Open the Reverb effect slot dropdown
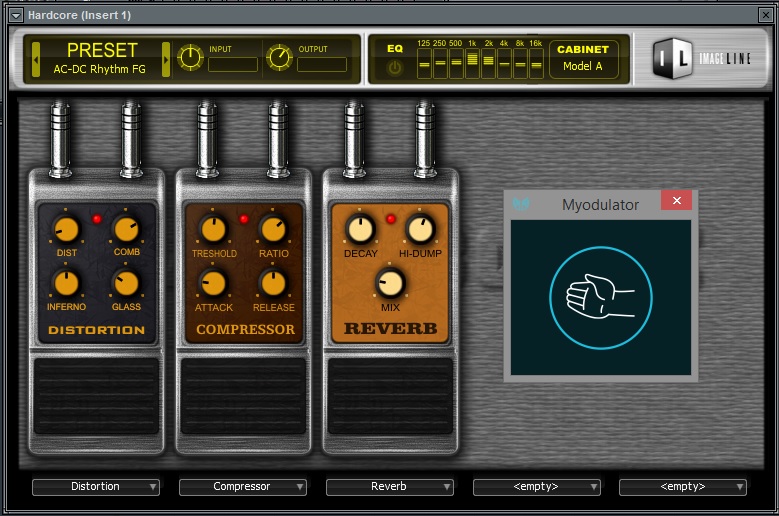The width and height of the screenshot is (779, 516). (x=390, y=487)
